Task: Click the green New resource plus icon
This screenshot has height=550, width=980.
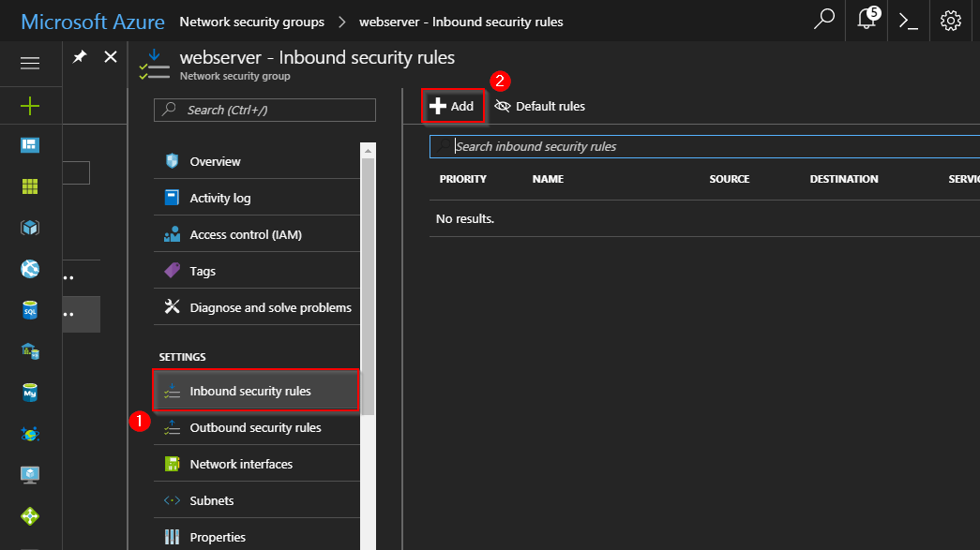Action: pyautogui.click(x=30, y=106)
